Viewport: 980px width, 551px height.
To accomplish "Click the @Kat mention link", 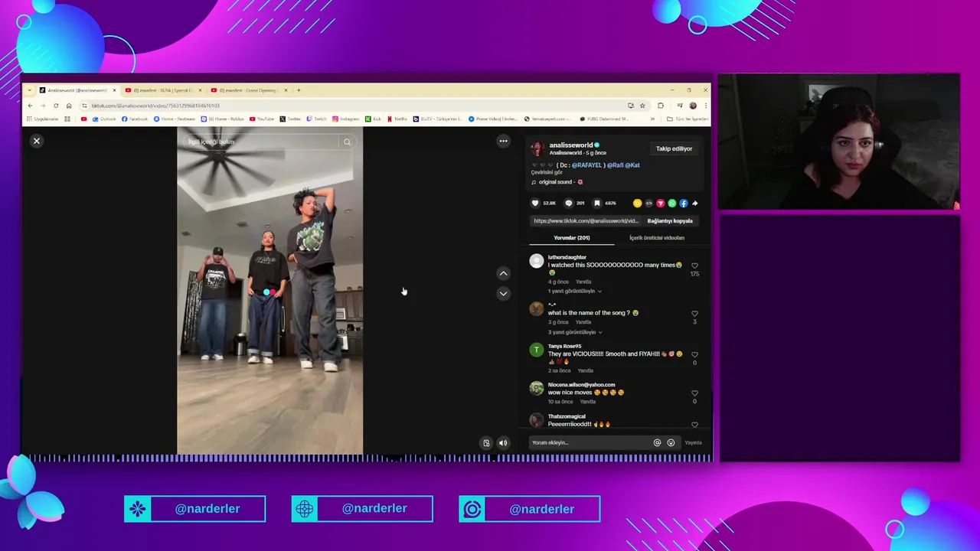I will click(632, 165).
